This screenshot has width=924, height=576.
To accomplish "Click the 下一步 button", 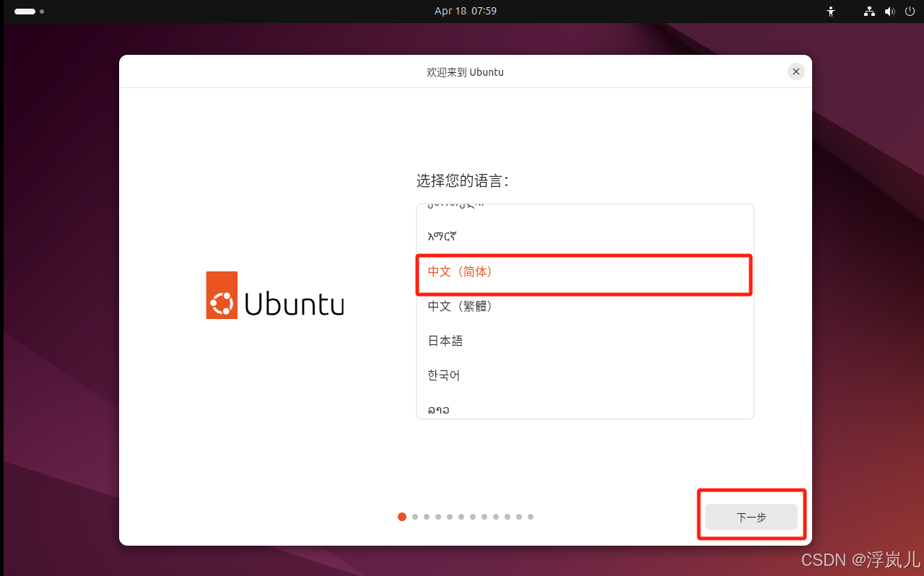I will [x=751, y=517].
